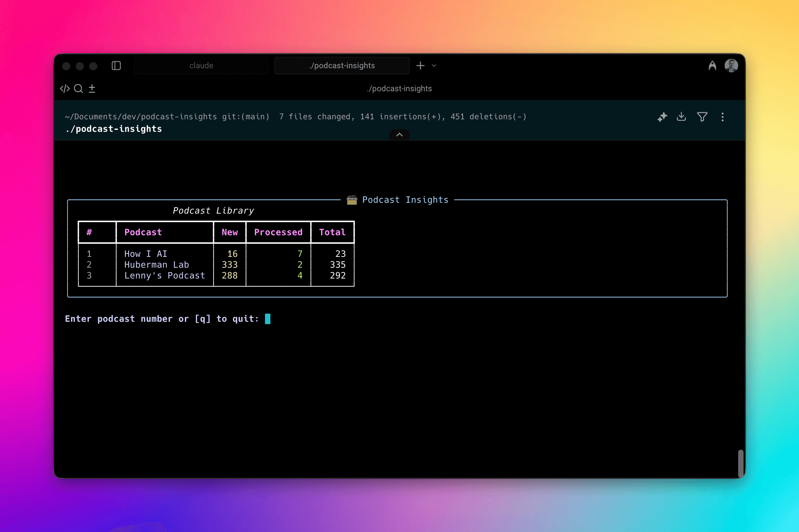Toggle the left sidebar panel icon
Image resolution: width=799 pixels, height=532 pixels.
click(x=116, y=66)
